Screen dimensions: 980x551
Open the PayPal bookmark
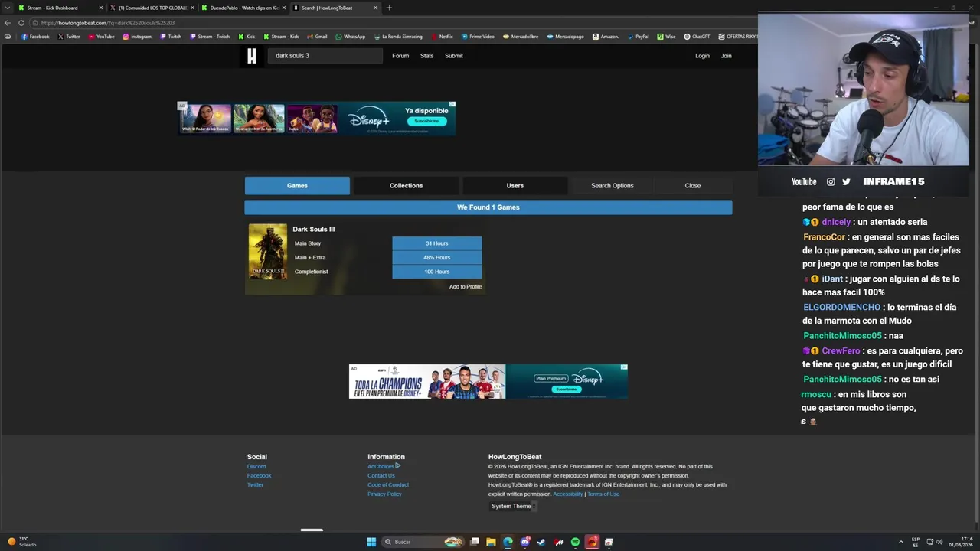638,37
